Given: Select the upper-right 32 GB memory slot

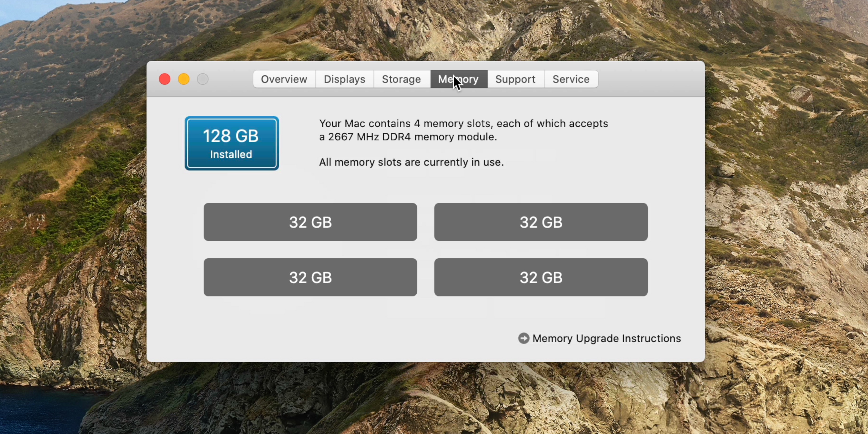Looking at the screenshot, I should tap(541, 222).
